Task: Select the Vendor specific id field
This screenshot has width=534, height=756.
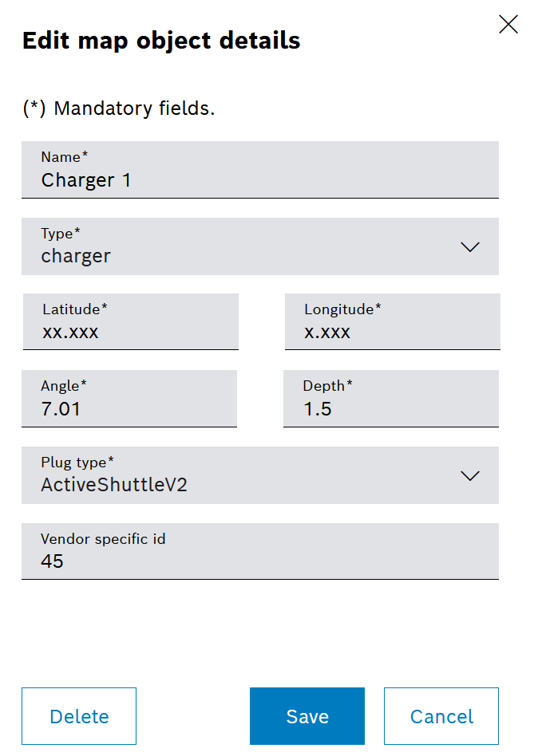Action: point(260,552)
